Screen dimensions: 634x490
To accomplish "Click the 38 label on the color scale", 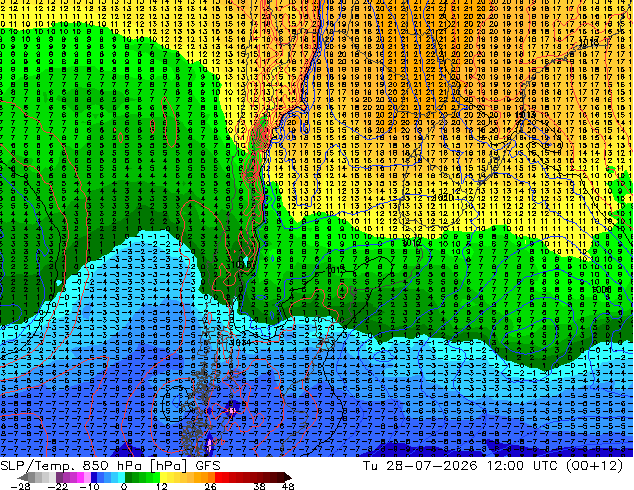I will pos(260,486).
